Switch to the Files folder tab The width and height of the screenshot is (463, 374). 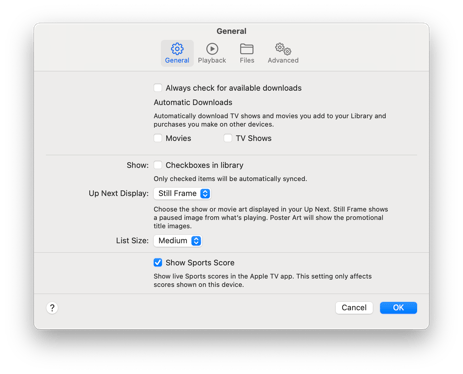coord(247,53)
